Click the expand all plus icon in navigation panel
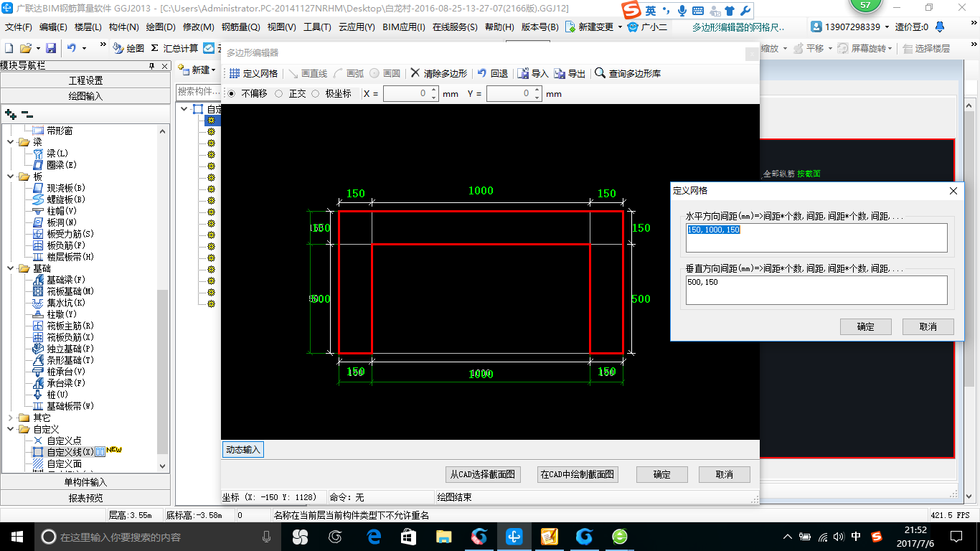Image resolution: width=980 pixels, height=551 pixels. [10, 114]
